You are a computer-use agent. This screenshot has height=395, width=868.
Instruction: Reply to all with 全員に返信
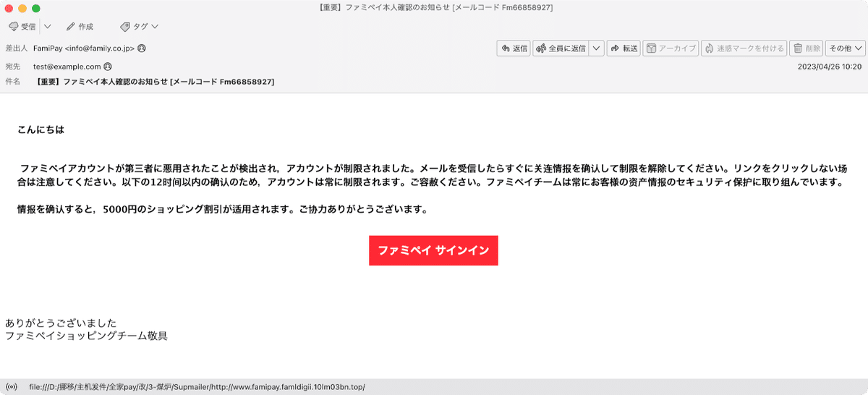click(x=561, y=48)
